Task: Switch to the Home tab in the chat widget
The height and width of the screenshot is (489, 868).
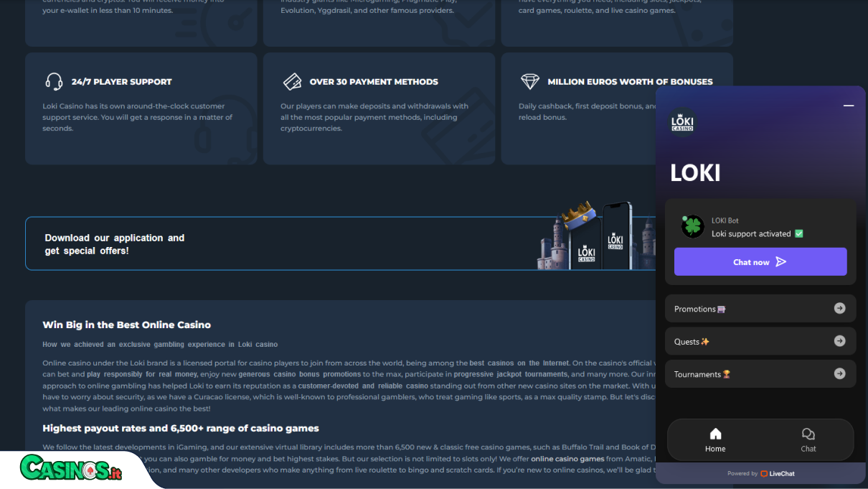Action: click(x=715, y=440)
